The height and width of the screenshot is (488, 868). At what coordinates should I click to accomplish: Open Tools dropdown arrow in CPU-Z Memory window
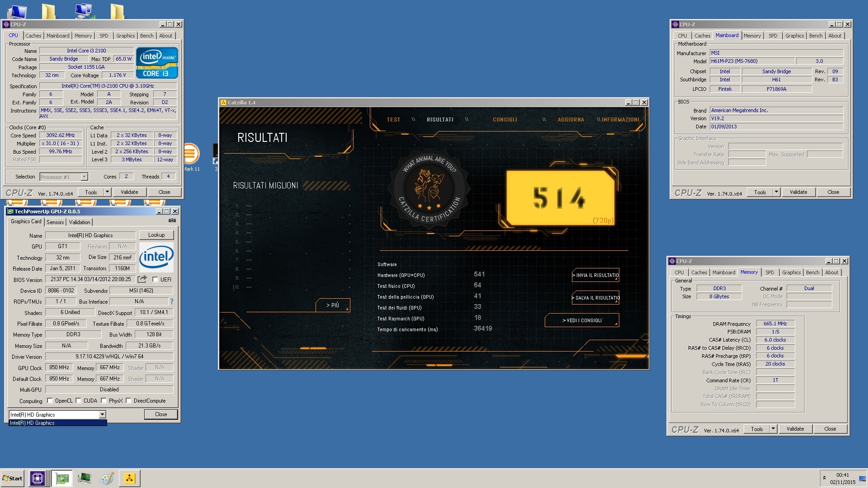click(773, 429)
